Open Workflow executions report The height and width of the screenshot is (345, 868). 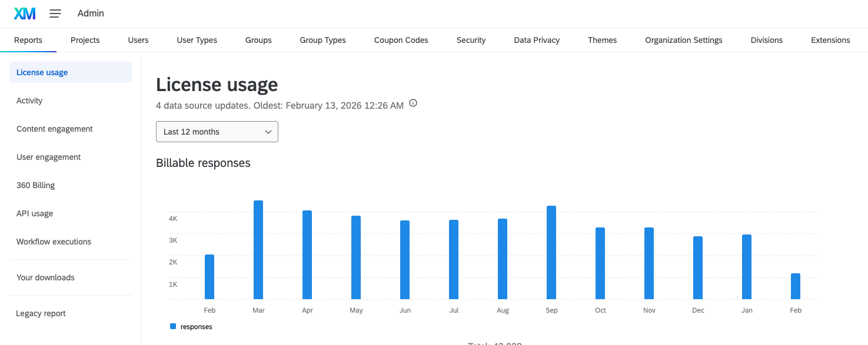pos(54,242)
